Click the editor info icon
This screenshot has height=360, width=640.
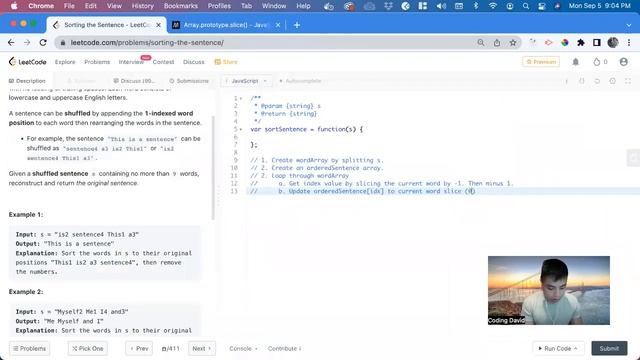coord(567,81)
